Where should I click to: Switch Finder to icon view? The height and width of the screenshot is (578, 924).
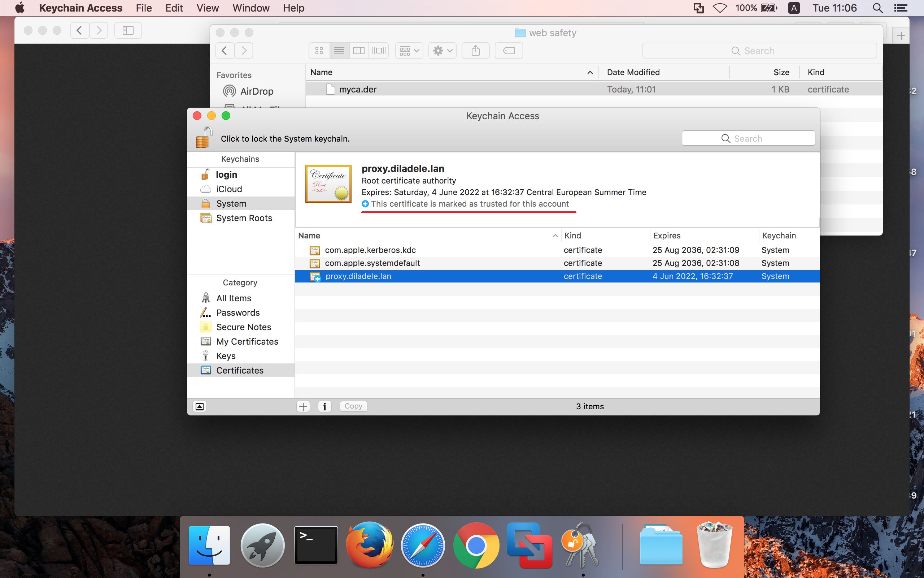tap(319, 51)
